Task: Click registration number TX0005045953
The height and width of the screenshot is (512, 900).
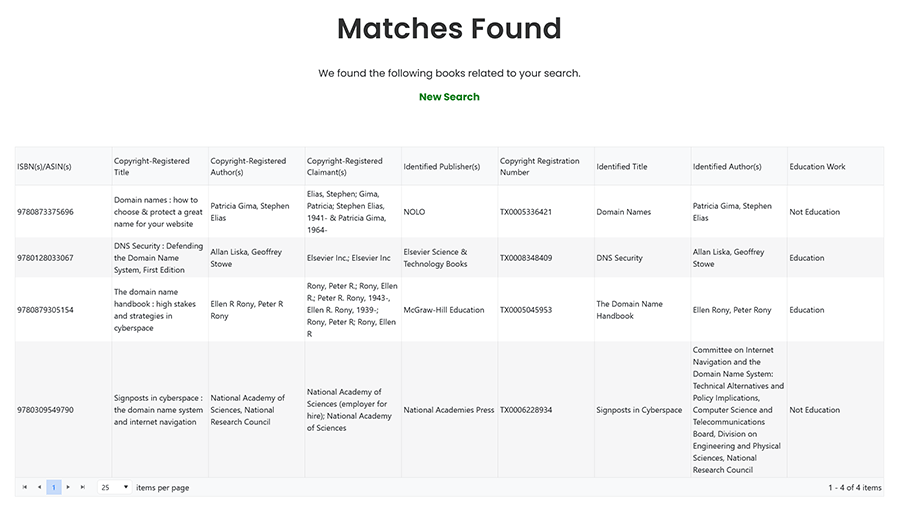Action: (x=526, y=310)
